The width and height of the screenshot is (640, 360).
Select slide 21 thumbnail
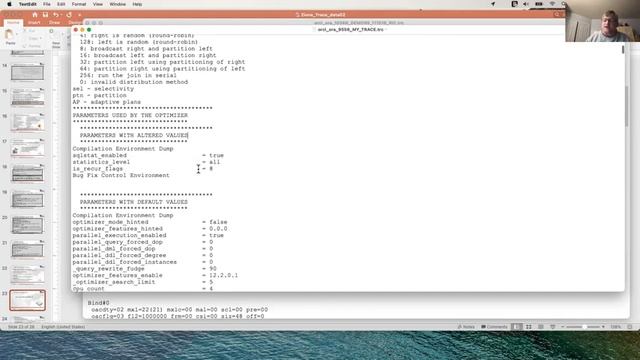pos(27,249)
